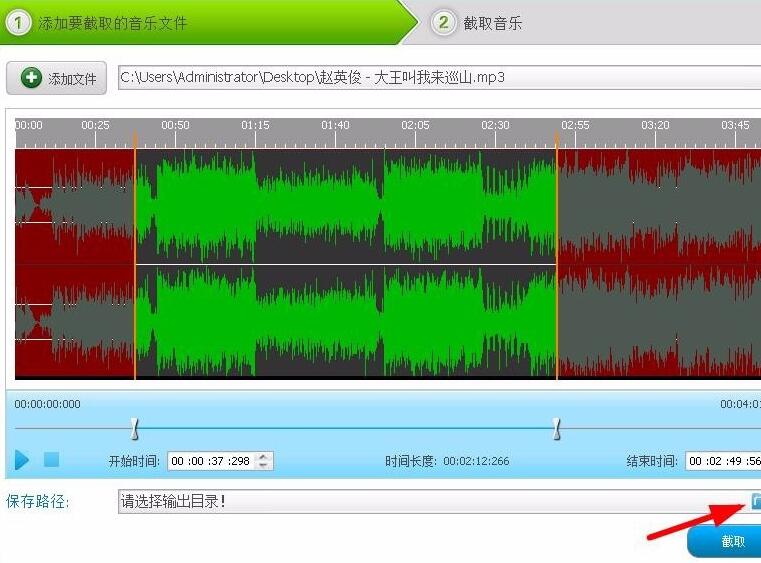Click the 保存路径 output directory field
Image resolution: width=761 pixels, height=563 pixels.
point(430,501)
